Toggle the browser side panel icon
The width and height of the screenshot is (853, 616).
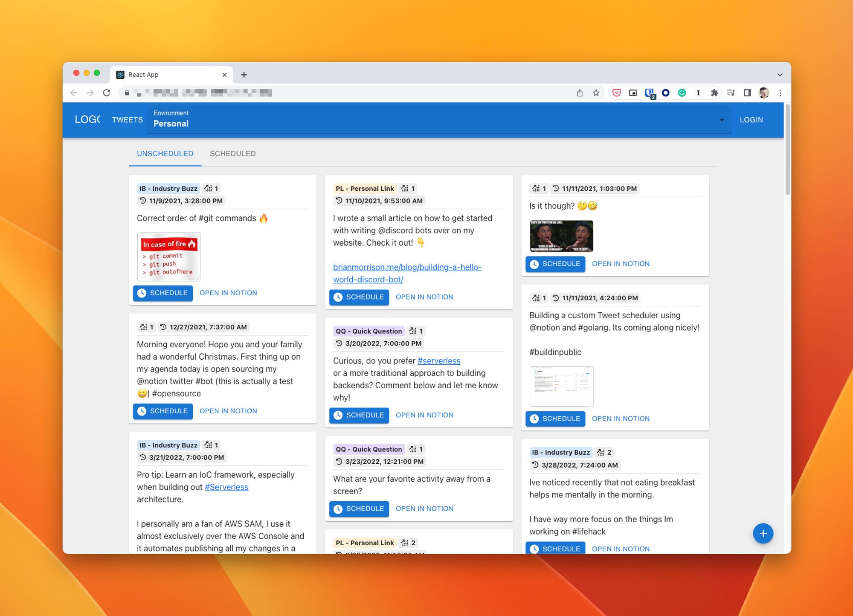point(747,93)
